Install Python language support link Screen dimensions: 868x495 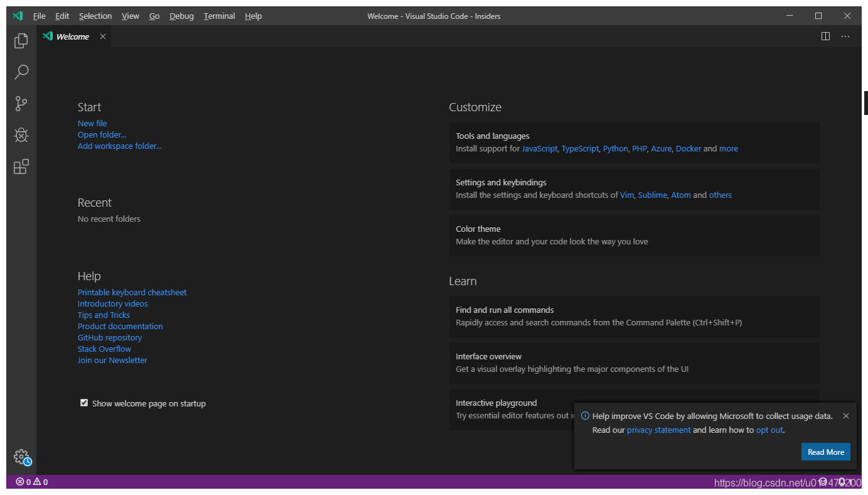coord(615,148)
